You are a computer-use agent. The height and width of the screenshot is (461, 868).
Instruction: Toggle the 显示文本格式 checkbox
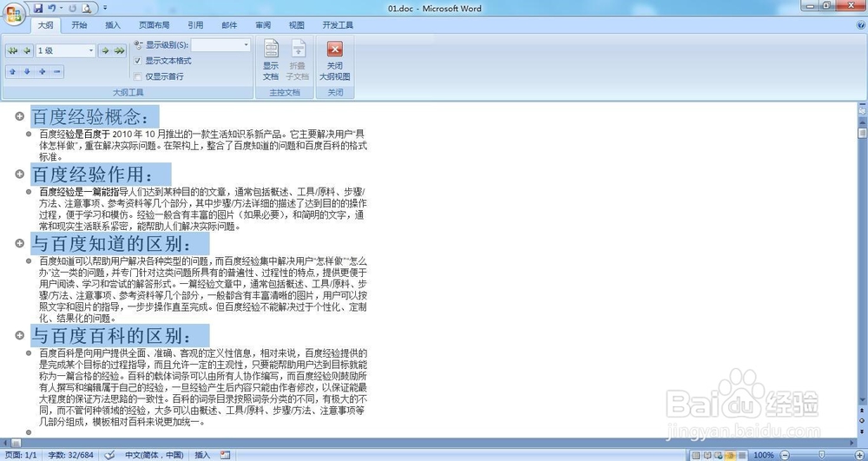coord(138,61)
